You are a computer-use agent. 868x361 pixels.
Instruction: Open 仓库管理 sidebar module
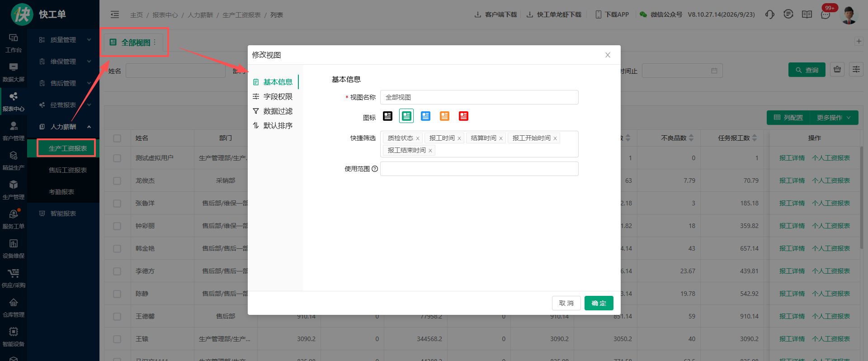click(x=14, y=308)
